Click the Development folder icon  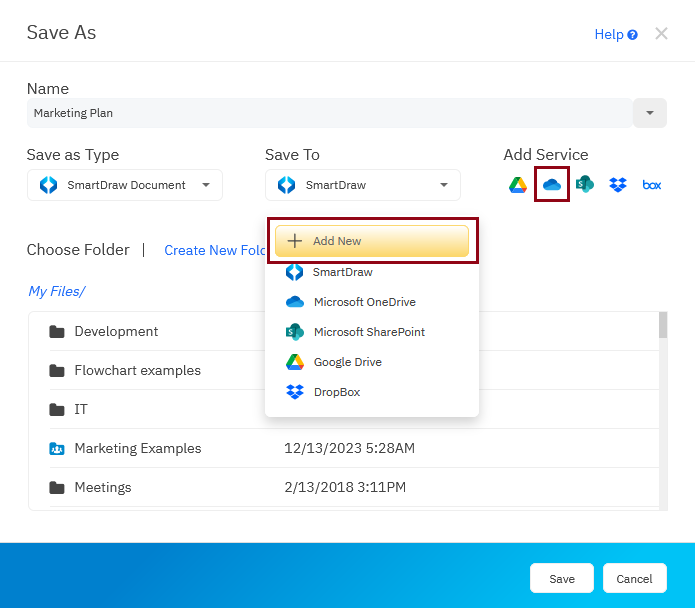[x=57, y=332]
